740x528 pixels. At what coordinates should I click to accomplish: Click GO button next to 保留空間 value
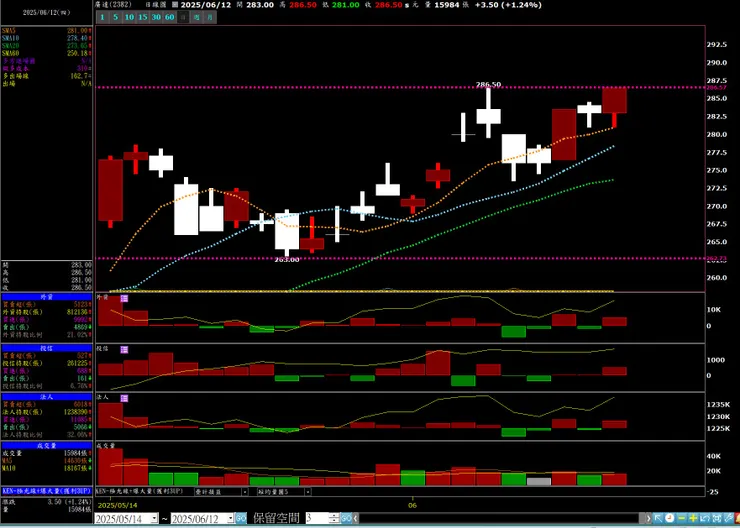pyautogui.click(x=346, y=519)
